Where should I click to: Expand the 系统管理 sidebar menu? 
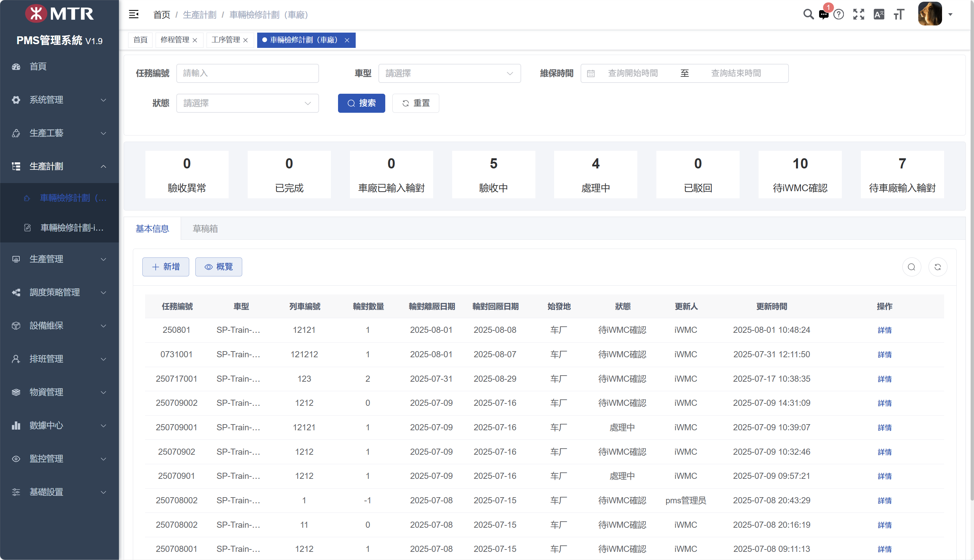click(59, 100)
